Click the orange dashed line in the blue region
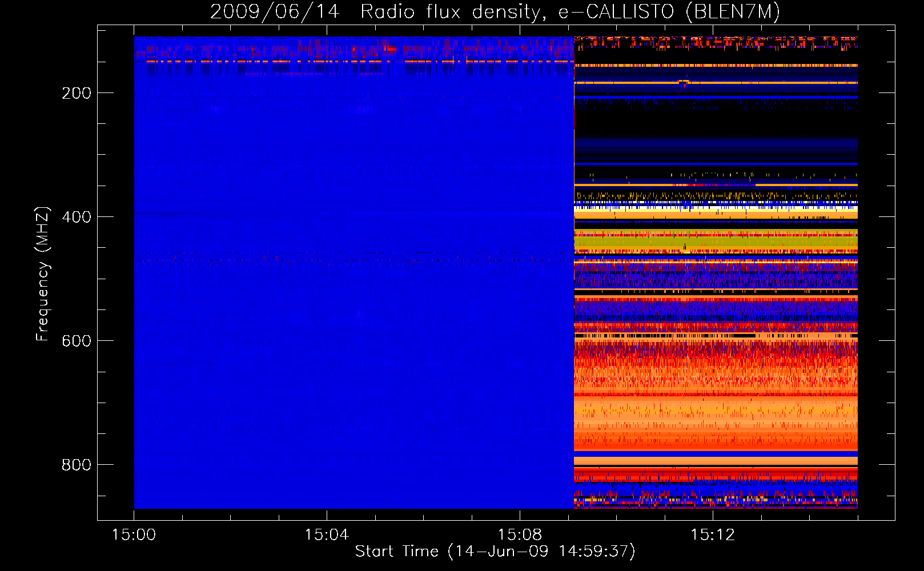 [360, 61]
